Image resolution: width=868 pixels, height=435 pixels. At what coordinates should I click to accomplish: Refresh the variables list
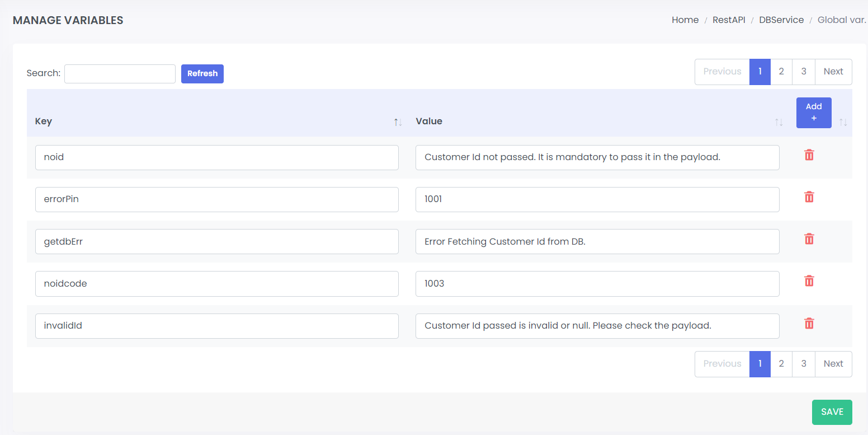click(202, 74)
